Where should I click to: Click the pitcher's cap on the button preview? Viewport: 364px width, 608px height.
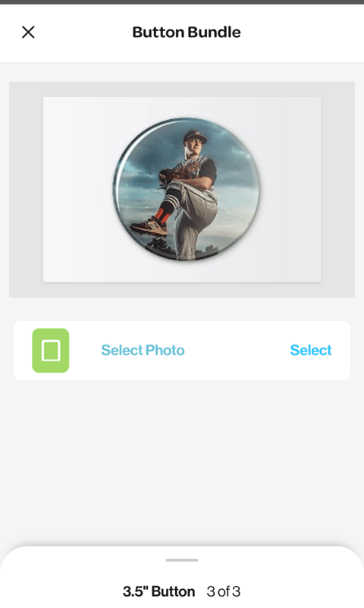195,136
